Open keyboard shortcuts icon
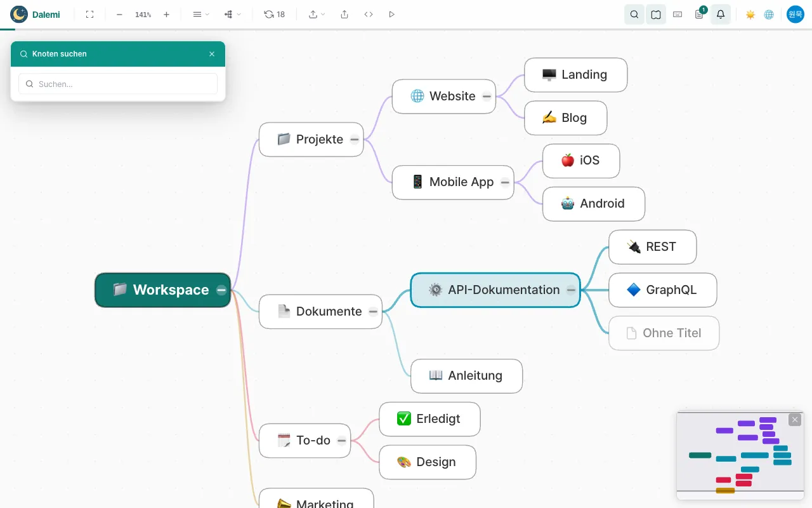812x508 pixels. [x=678, y=14]
